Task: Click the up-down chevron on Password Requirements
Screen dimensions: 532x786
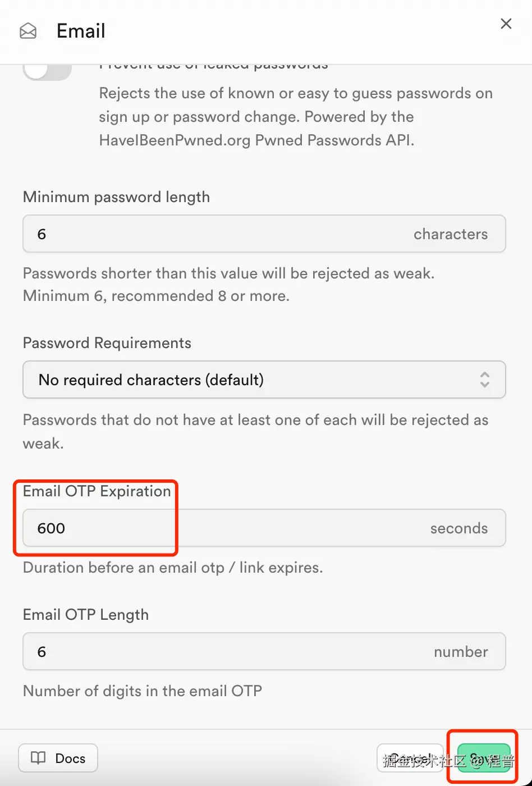Action: (484, 380)
